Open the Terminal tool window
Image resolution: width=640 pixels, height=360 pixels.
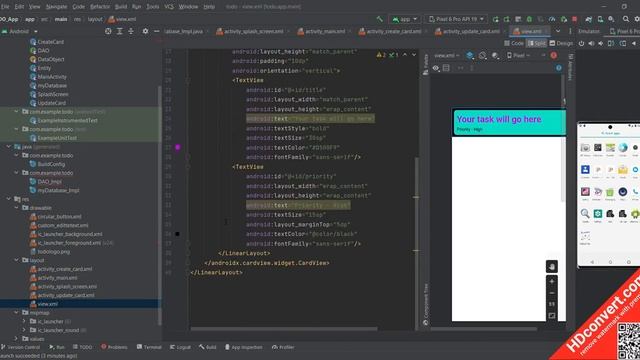point(149,347)
